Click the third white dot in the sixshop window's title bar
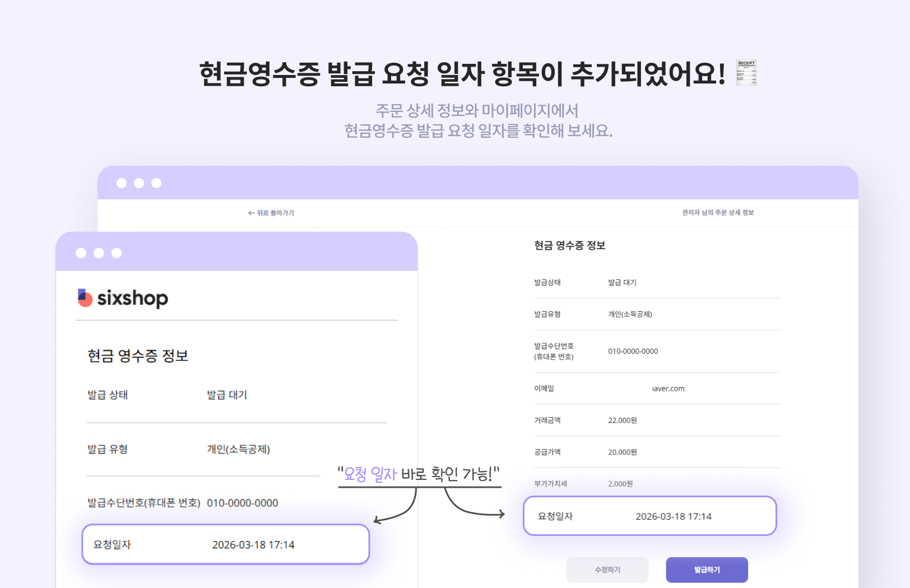 tap(117, 253)
